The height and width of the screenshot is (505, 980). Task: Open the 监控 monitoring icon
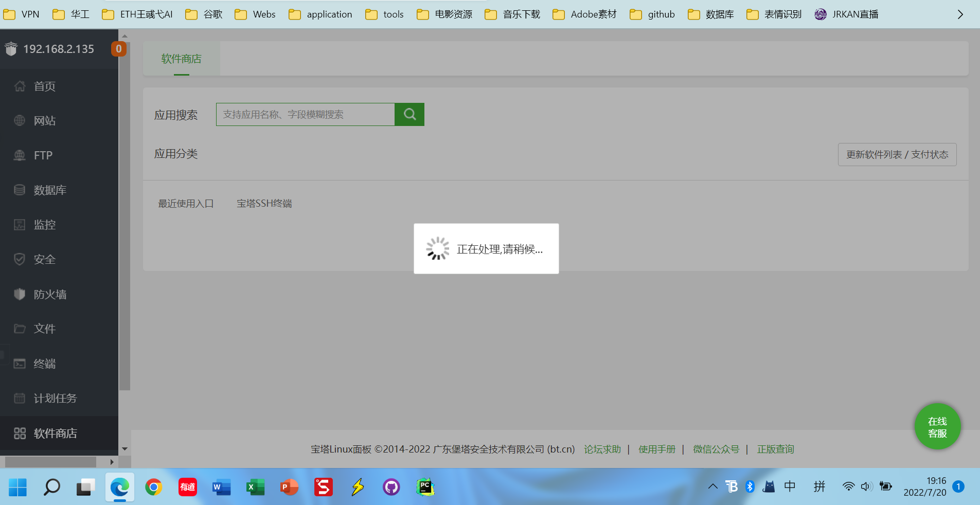point(19,224)
